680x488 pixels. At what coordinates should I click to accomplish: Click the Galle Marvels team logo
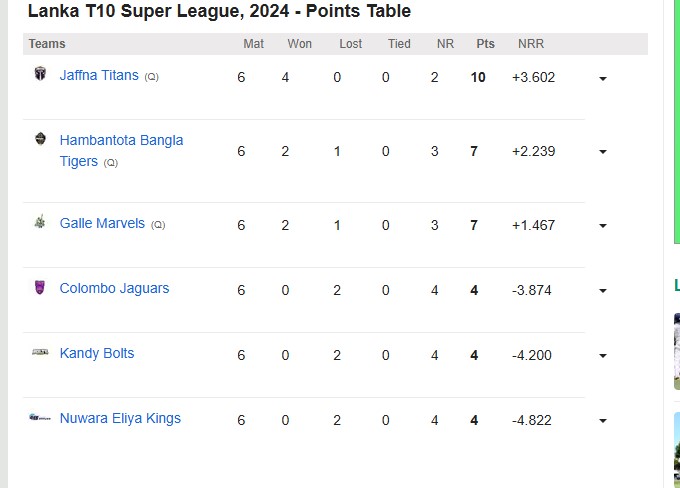40,221
